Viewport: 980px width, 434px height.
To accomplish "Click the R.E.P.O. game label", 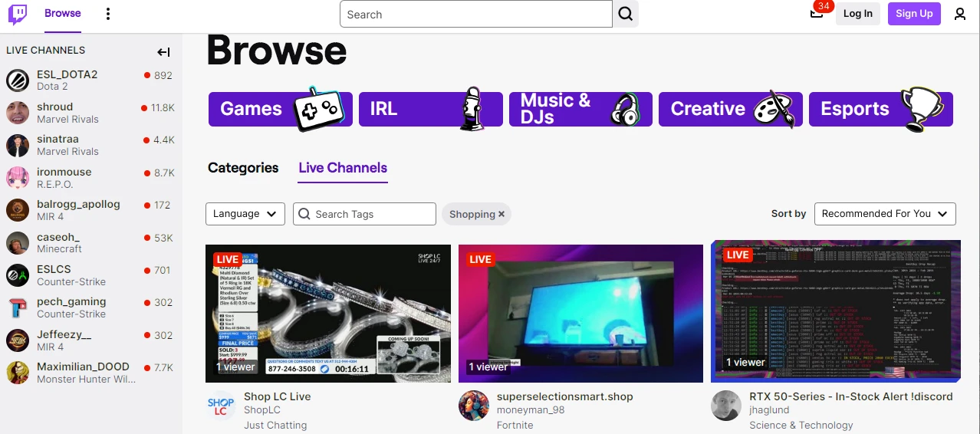I will 55,184.
